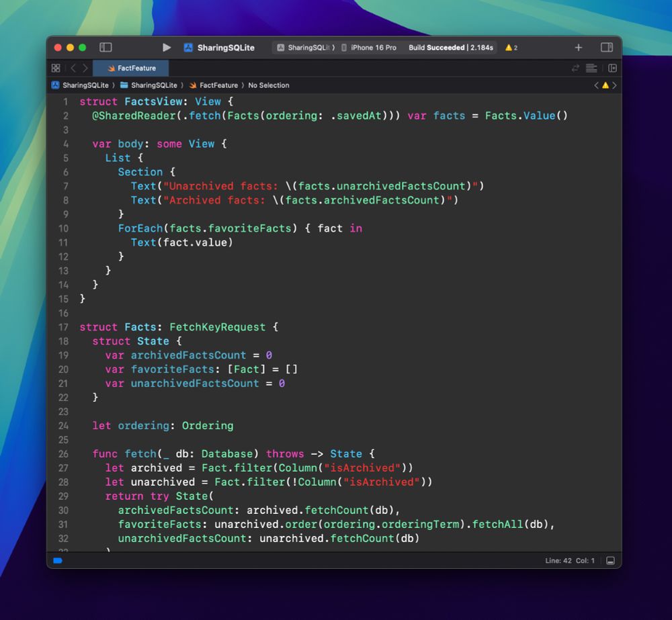Show the bottom debug area panel button
The width and height of the screenshot is (672, 620).
pos(611,560)
